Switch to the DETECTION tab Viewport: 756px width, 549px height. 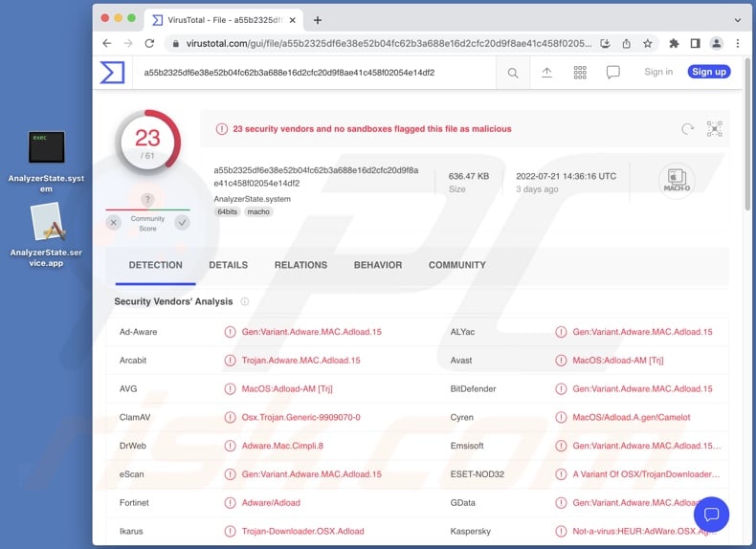coord(155,265)
